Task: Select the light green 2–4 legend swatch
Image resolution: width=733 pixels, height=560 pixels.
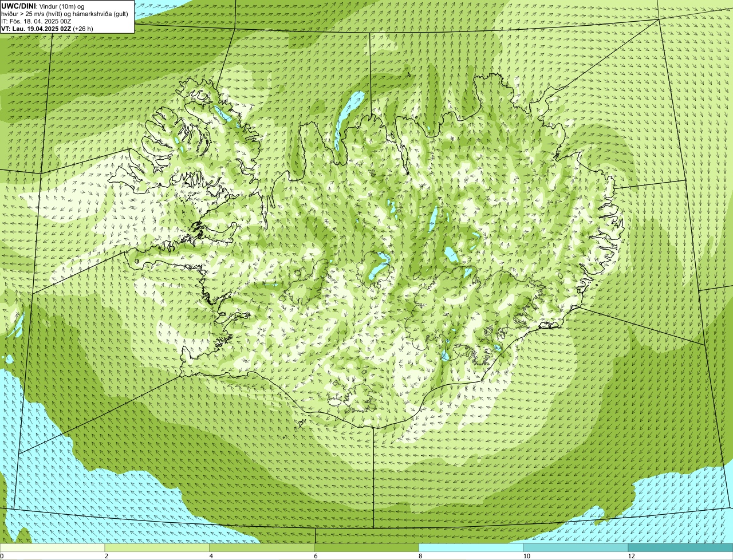Action: 157,547
